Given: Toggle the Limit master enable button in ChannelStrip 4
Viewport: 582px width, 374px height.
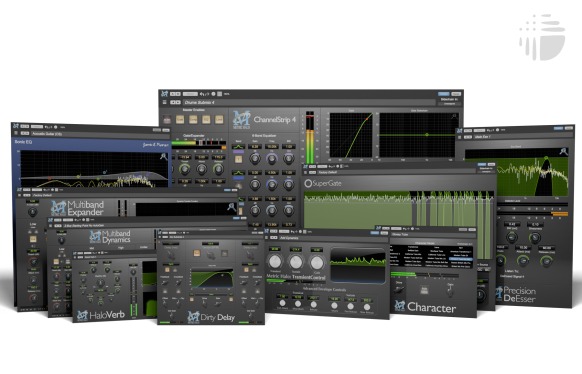Looking at the screenshot, I should [x=219, y=119].
